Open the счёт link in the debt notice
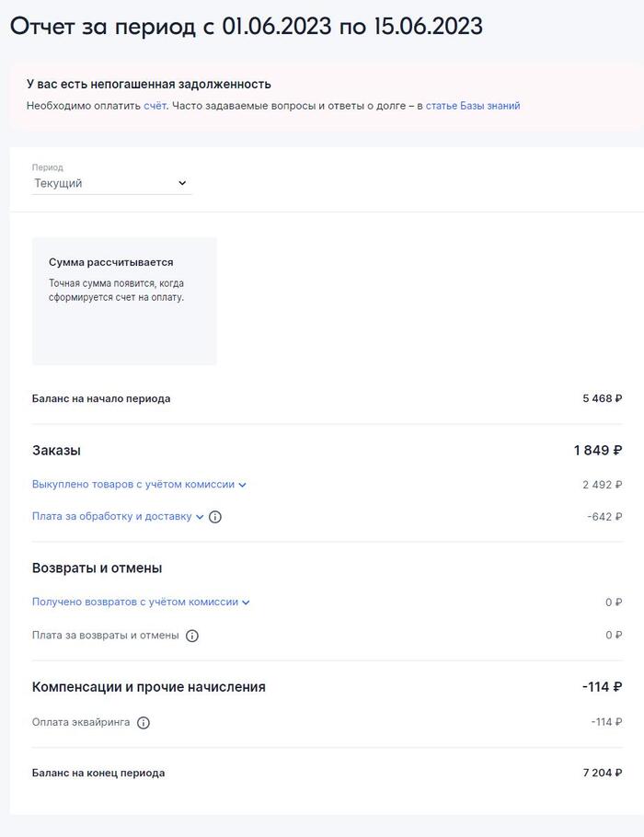Image resolution: width=644 pixels, height=837 pixels. 155,106
